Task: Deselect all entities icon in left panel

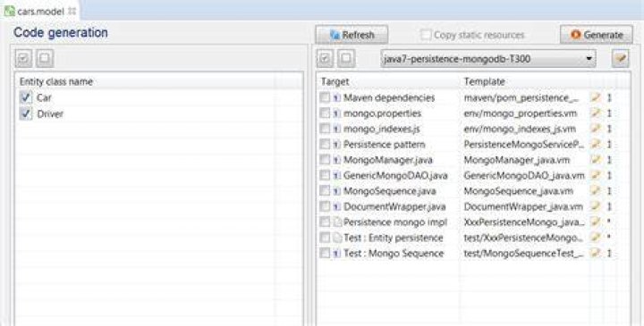Action: 45,59
